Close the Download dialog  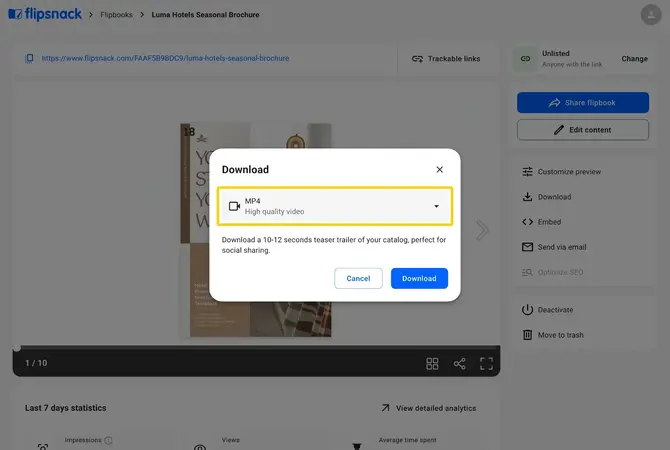pyautogui.click(x=439, y=170)
